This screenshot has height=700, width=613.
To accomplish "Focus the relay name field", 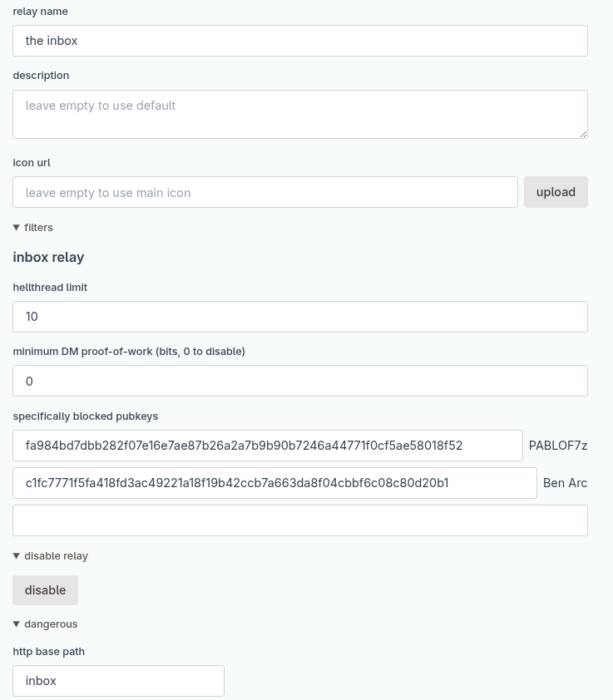I will tap(299, 41).
